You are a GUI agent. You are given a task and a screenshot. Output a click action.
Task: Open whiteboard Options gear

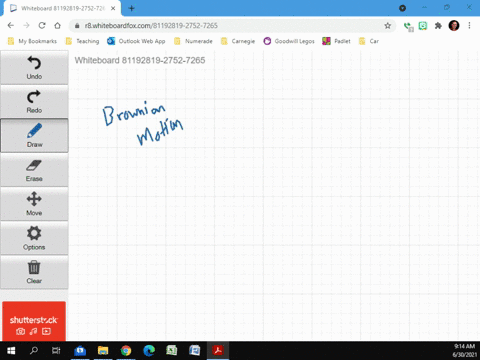point(34,238)
